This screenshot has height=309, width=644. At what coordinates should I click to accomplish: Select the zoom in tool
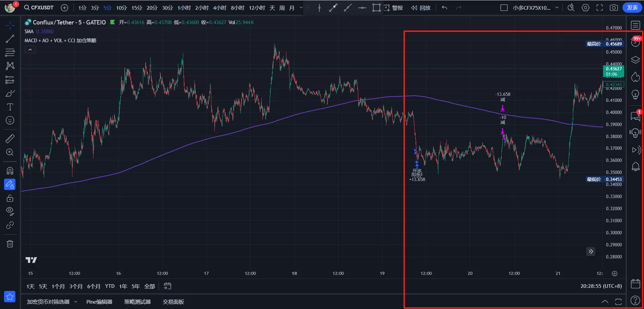pyautogui.click(x=10, y=152)
